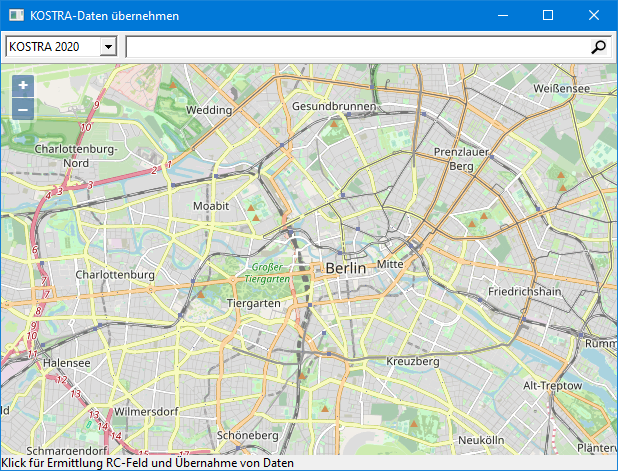Zoom out with the minus button
The image size is (618, 471).
coord(22,108)
